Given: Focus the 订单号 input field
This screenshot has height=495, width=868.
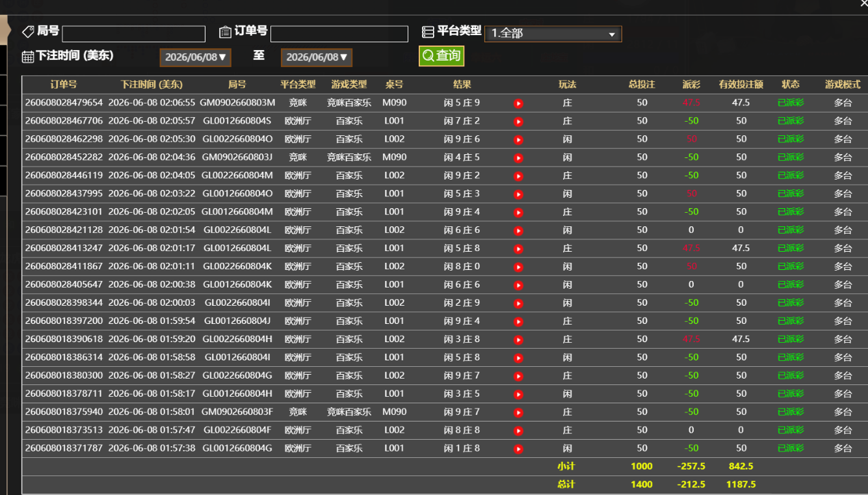Looking at the screenshot, I should [339, 34].
